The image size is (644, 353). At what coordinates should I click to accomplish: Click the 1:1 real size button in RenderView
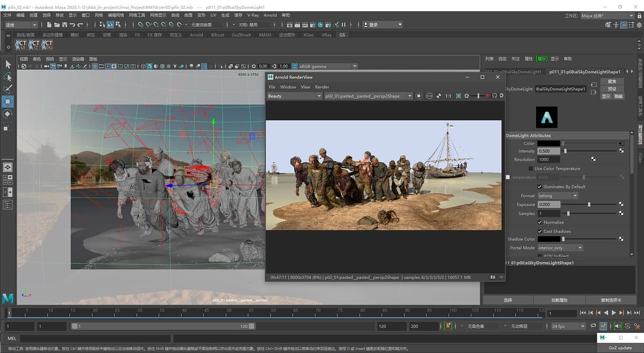(x=448, y=96)
